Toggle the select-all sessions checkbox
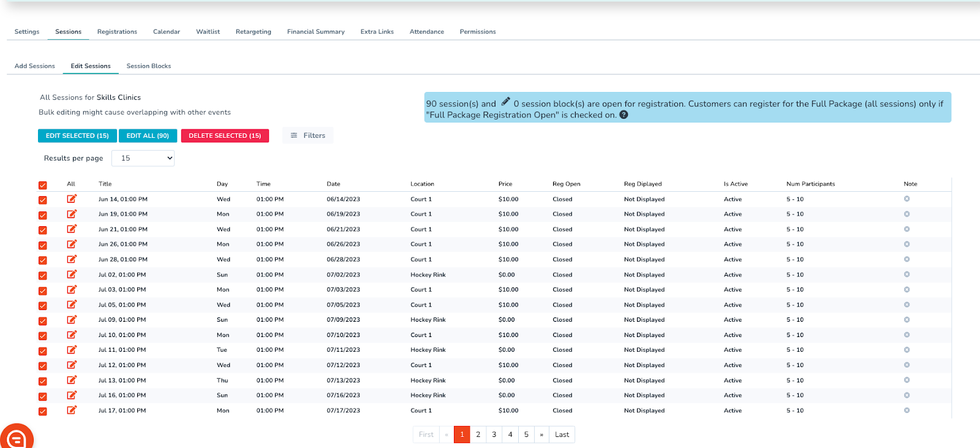Image resolution: width=980 pixels, height=448 pixels. click(43, 185)
